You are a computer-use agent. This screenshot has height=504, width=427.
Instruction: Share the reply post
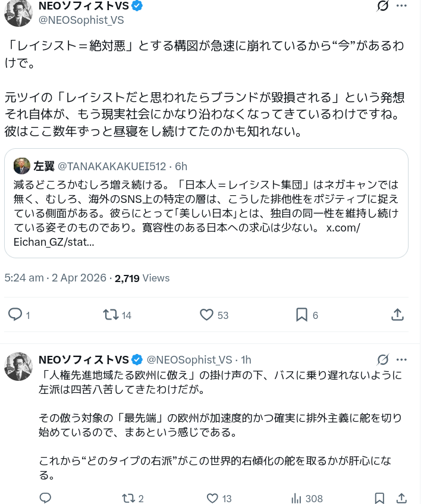pos(401,498)
